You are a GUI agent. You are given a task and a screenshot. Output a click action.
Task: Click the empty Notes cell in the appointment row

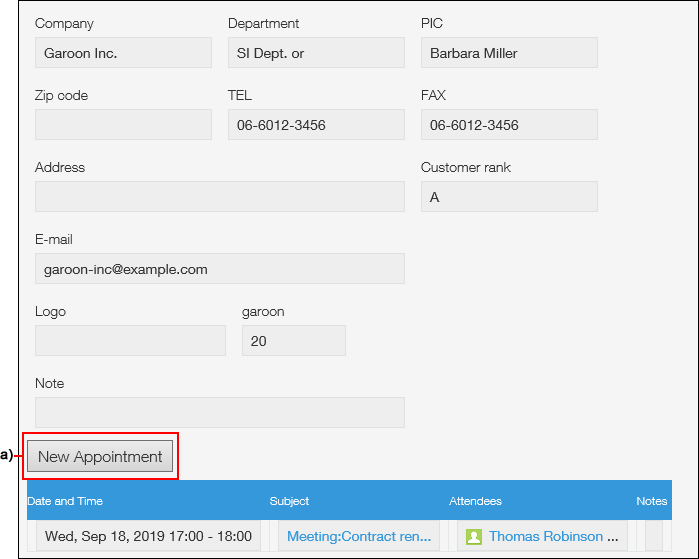pos(654,536)
